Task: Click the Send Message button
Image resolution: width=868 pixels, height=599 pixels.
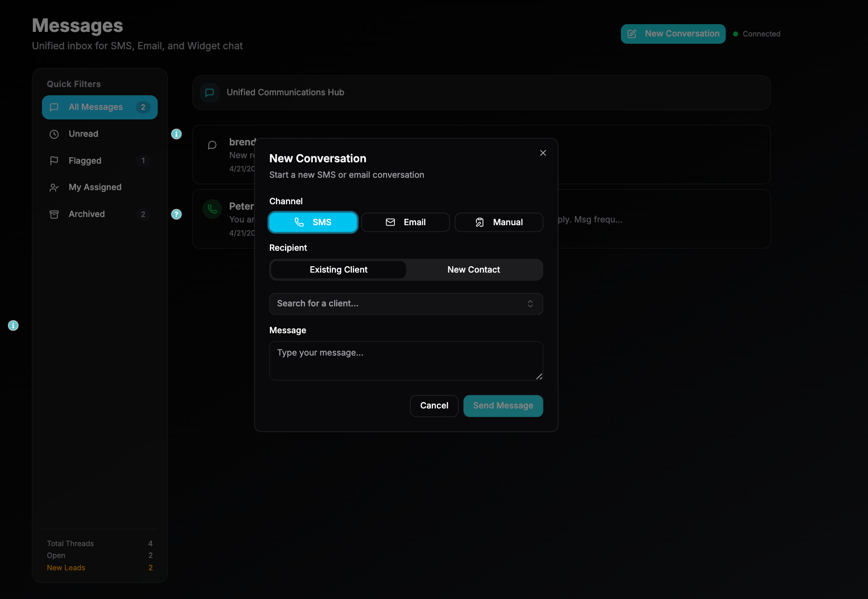Action: 503,406
